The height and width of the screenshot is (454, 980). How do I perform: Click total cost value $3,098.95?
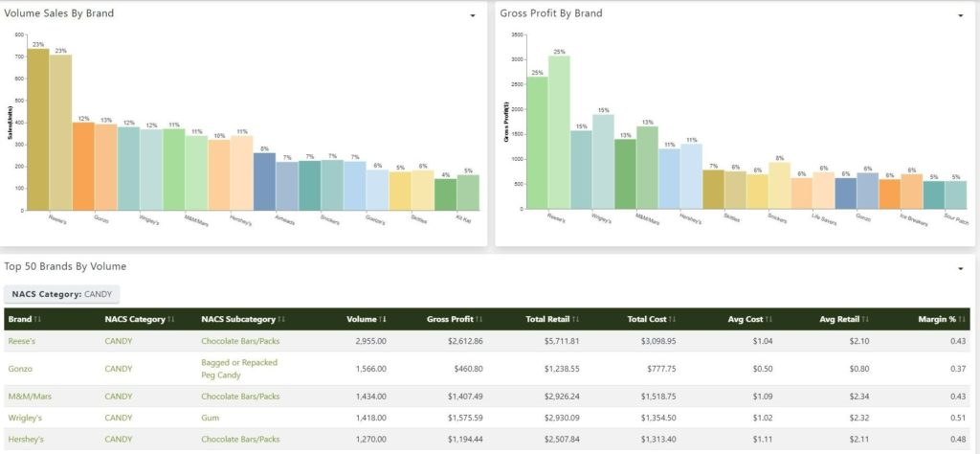(658, 341)
